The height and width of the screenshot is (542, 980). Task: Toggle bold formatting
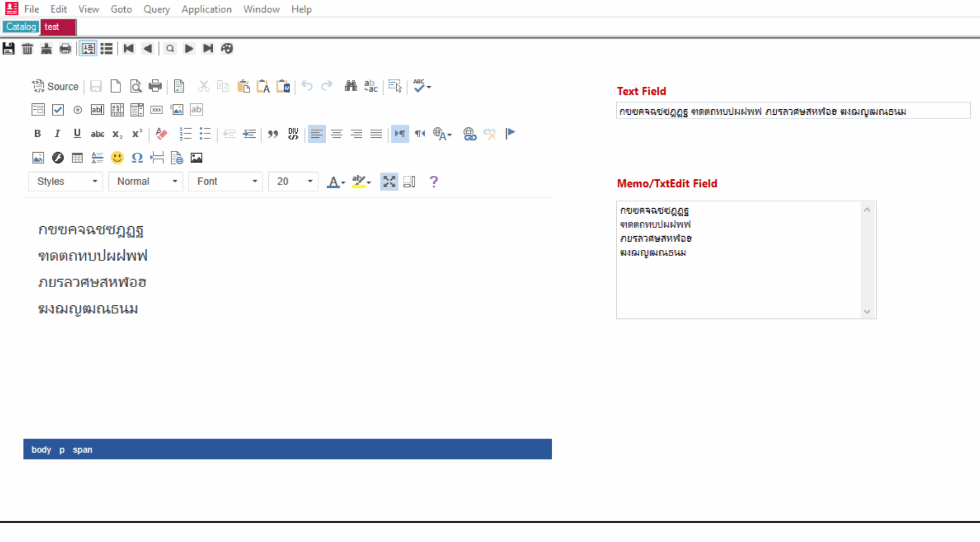(37, 134)
